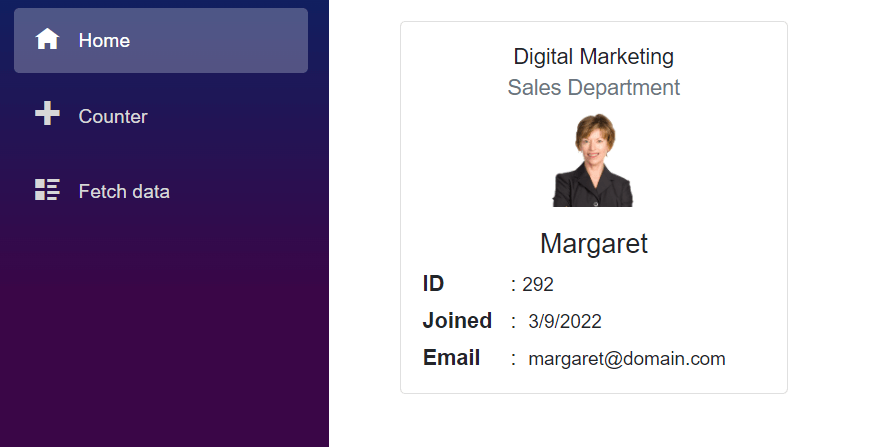Image resolution: width=895 pixels, height=447 pixels.
Task: Click the ID field label
Action: 433,284
